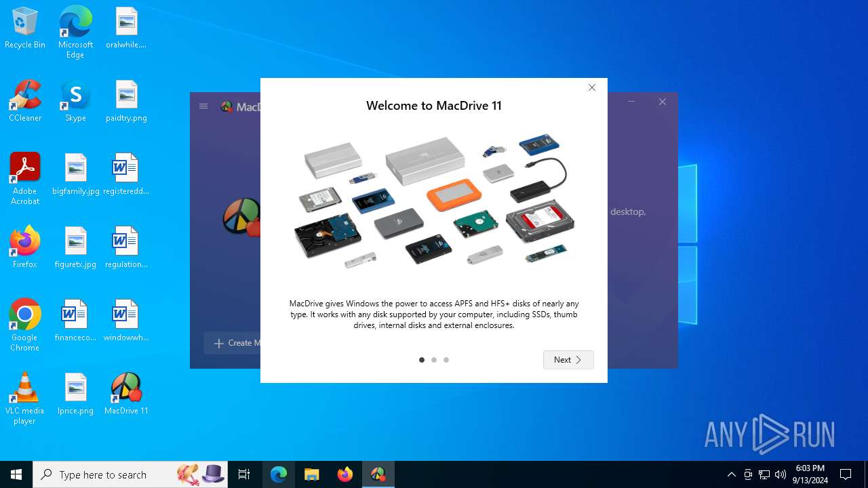
Task: Open the MacDrive 11 desktop shortcut
Action: 126,394
